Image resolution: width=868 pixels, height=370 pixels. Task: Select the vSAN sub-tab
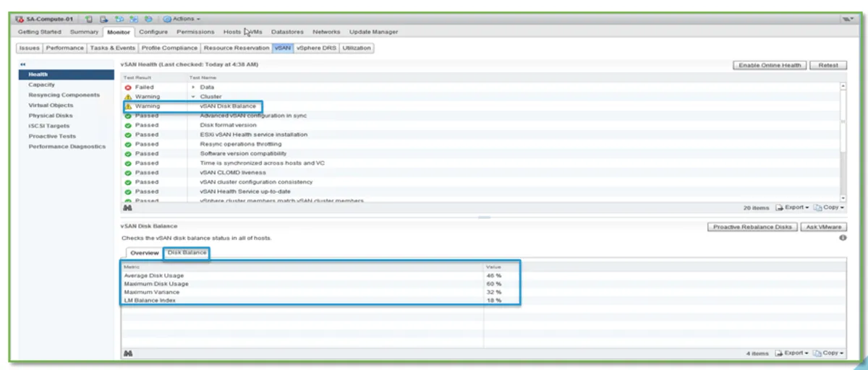282,48
